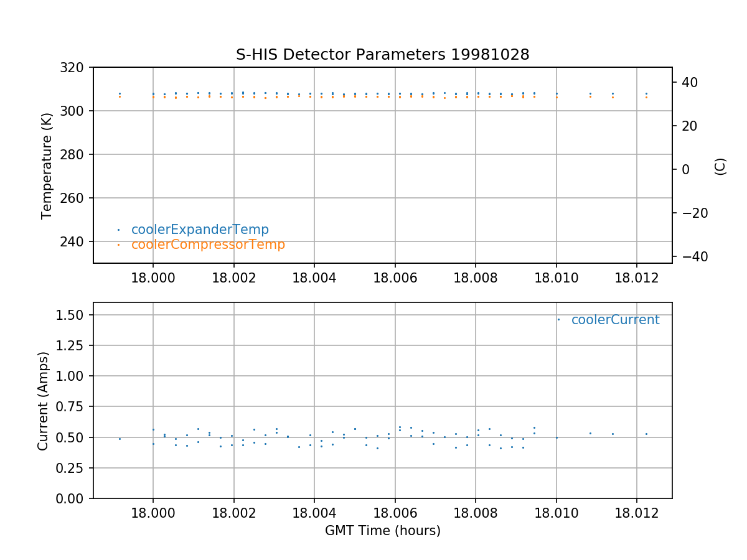
Task: Select the 0.00 tick on current axis
Action: click(x=73, y=498)
